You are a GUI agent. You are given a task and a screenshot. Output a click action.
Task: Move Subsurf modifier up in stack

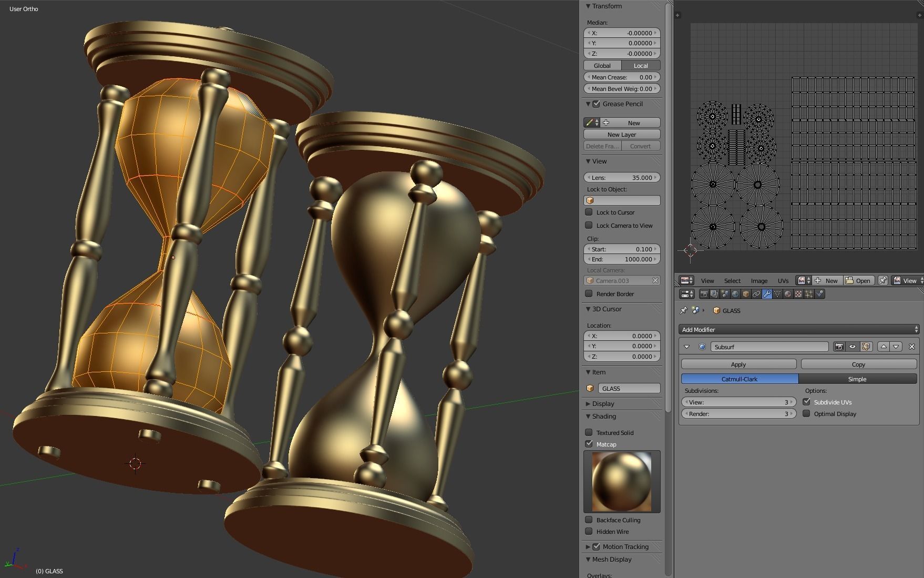(884, 347)
